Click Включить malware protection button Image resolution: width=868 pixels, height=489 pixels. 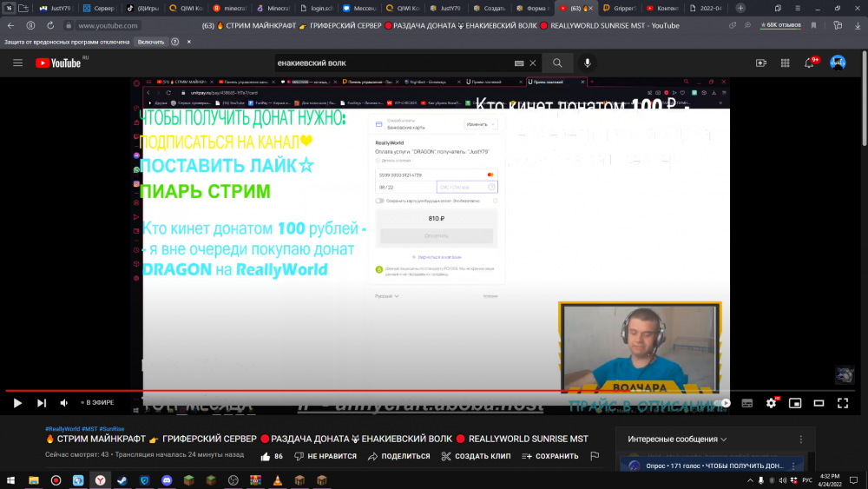(x=150, y=42)
